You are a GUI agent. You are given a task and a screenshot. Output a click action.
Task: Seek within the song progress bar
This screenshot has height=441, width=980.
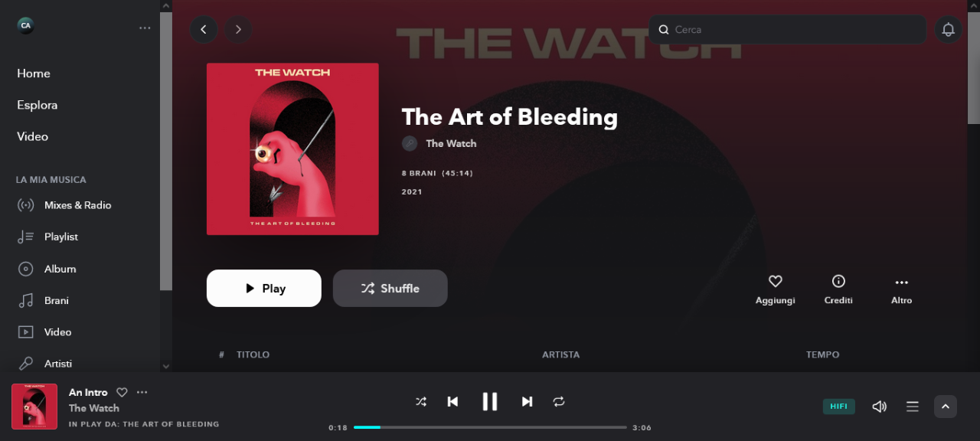[490, 427]
